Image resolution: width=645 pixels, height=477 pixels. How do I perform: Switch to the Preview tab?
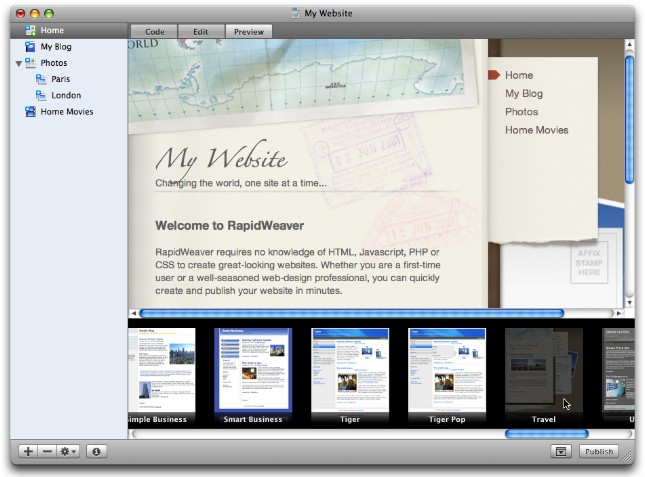pyautogui.click(x=249, y=32)
